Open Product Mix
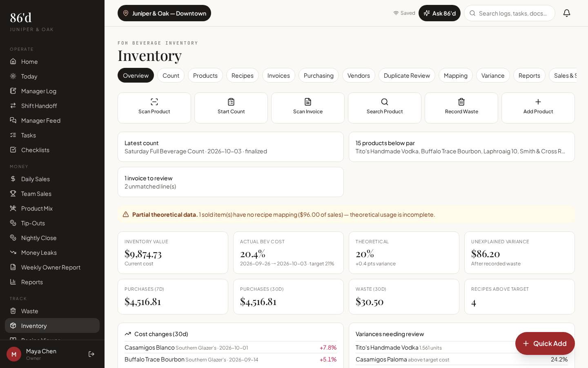588x368 pixels. click(52, 208)
